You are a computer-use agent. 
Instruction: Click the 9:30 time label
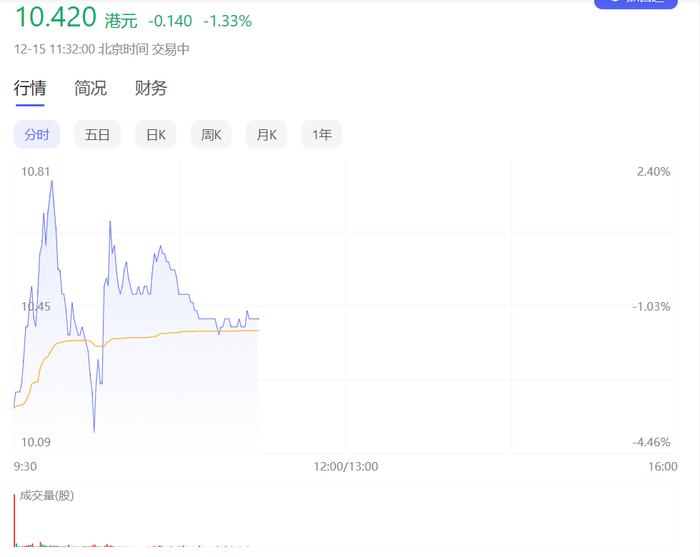click(x=25, y=466)
